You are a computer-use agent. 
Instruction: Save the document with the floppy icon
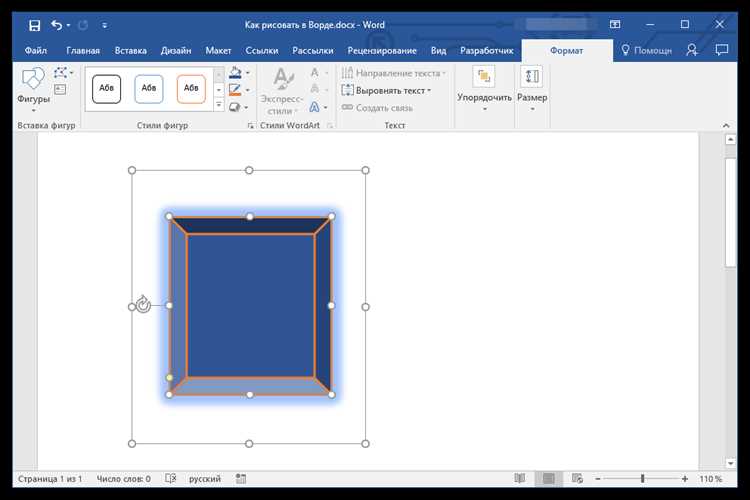pyautogui.click(x=34, y=25)
